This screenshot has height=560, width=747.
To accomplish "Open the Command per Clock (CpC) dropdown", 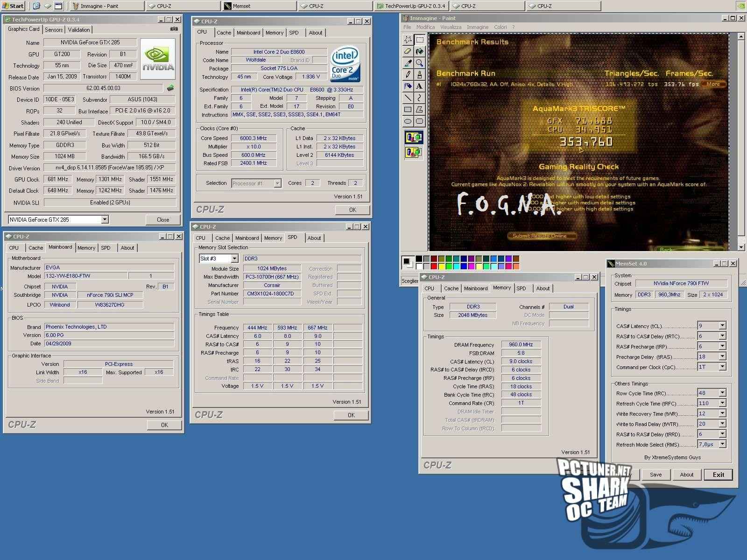I will coord(722,367).
